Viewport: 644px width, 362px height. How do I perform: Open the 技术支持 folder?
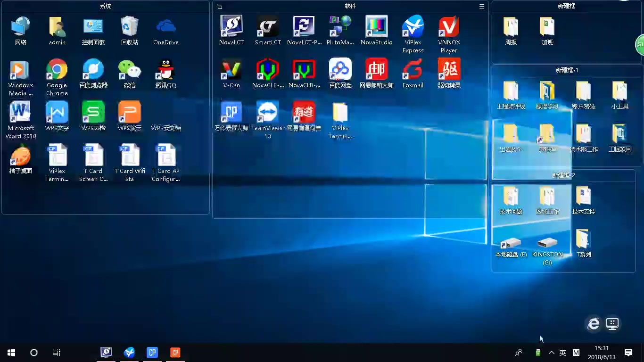coord(583,200)
